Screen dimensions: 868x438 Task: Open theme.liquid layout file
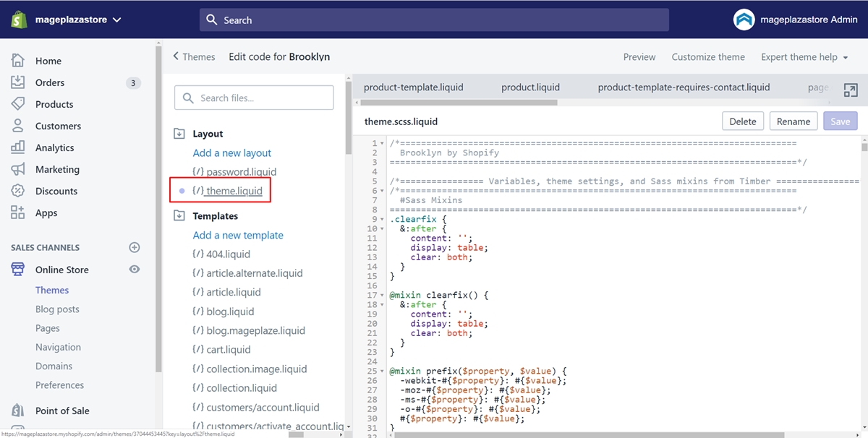click(x=227, y=191)
